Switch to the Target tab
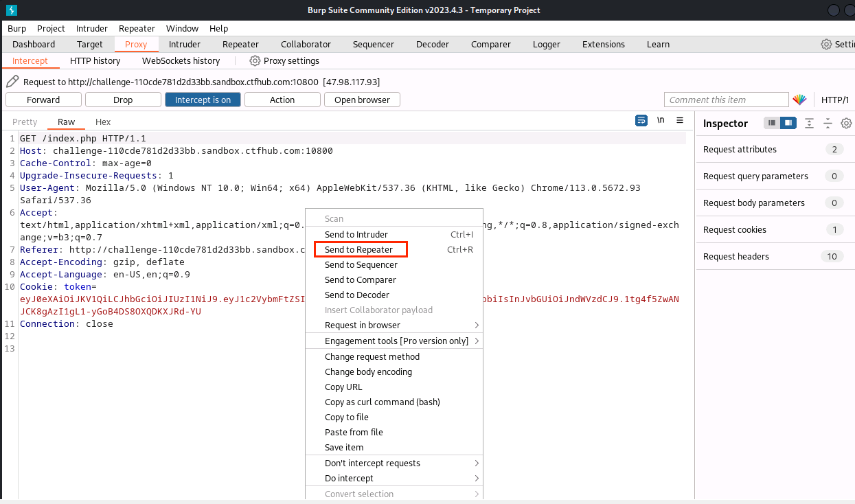 [x=89, y=44]
